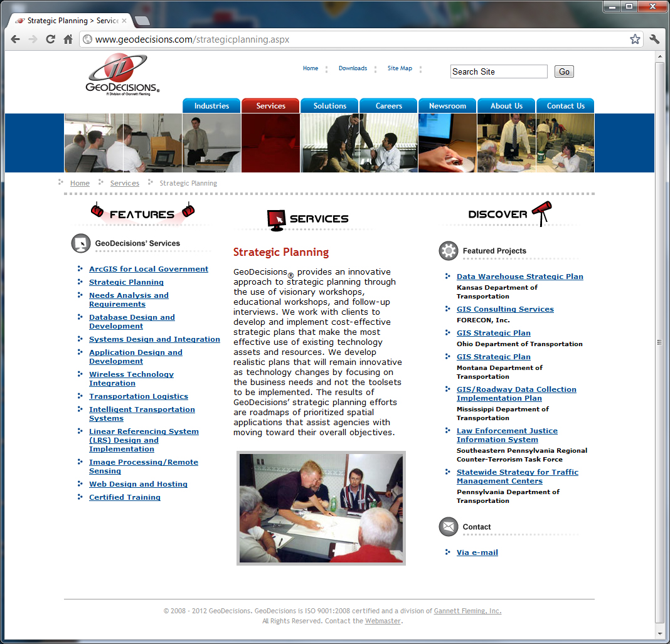670x644 pixels.
Task: Close the Strategic Planning browser tab
Action: (124, 21)
